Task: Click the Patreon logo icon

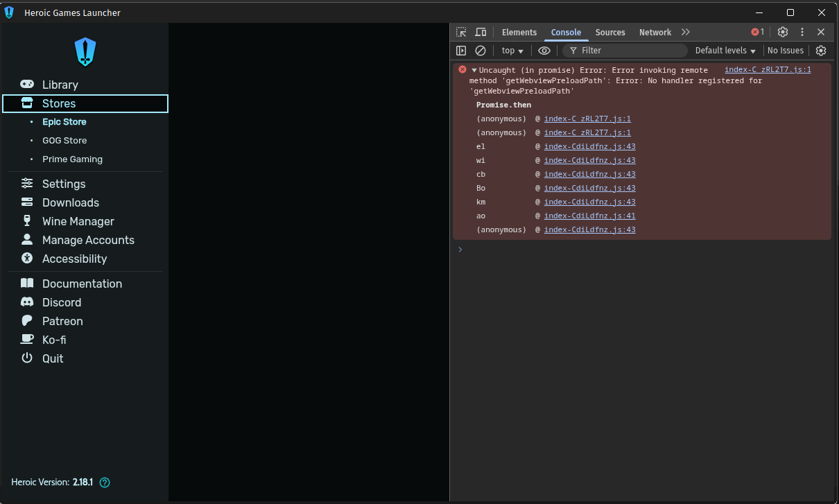Action: (27, 320)
